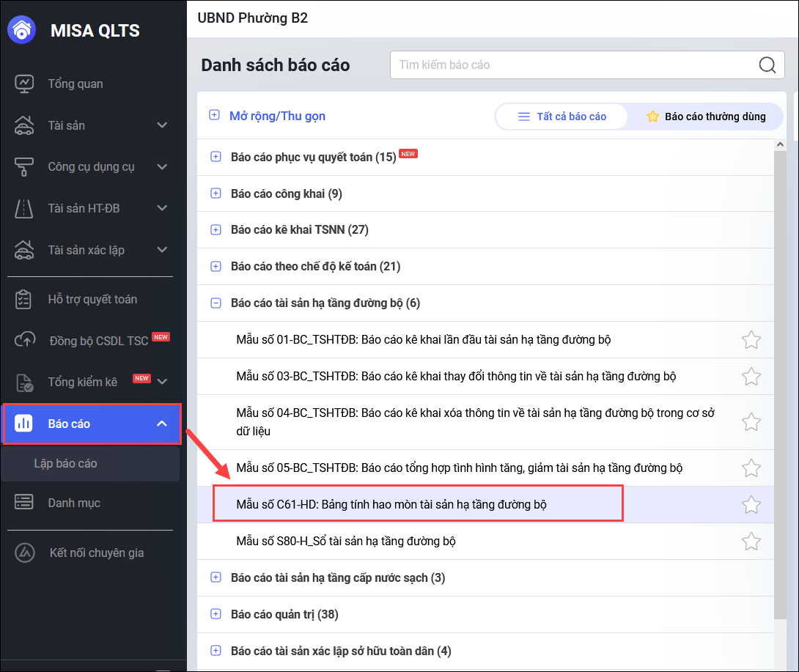Click the Báo cáo bar chart icon
799x672 pixels.
point(23,424)
